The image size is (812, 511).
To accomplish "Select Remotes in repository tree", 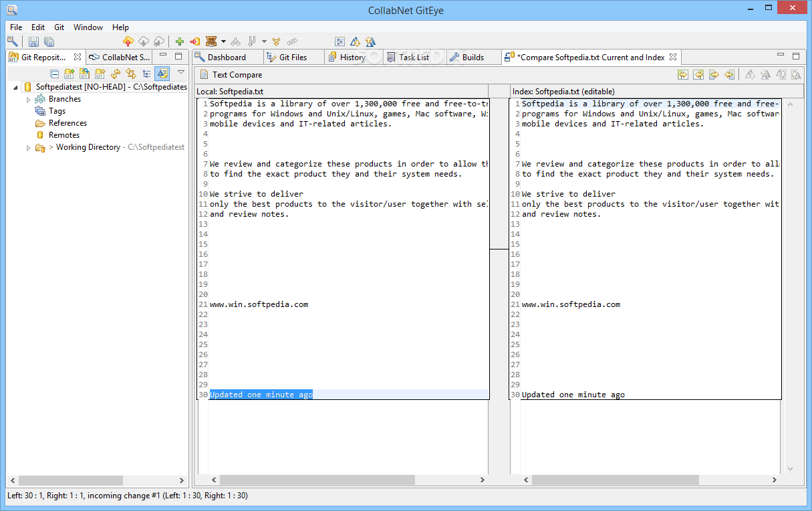I will coord(64,135).
